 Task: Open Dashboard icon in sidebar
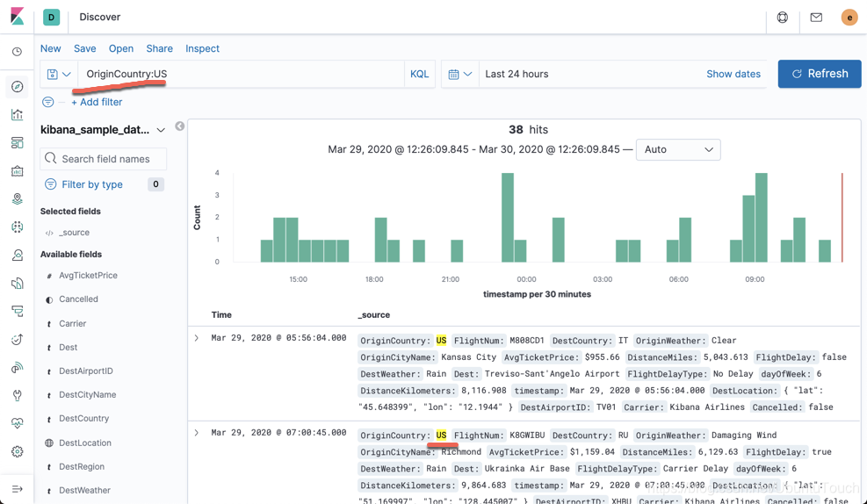[x=18, y=142]
